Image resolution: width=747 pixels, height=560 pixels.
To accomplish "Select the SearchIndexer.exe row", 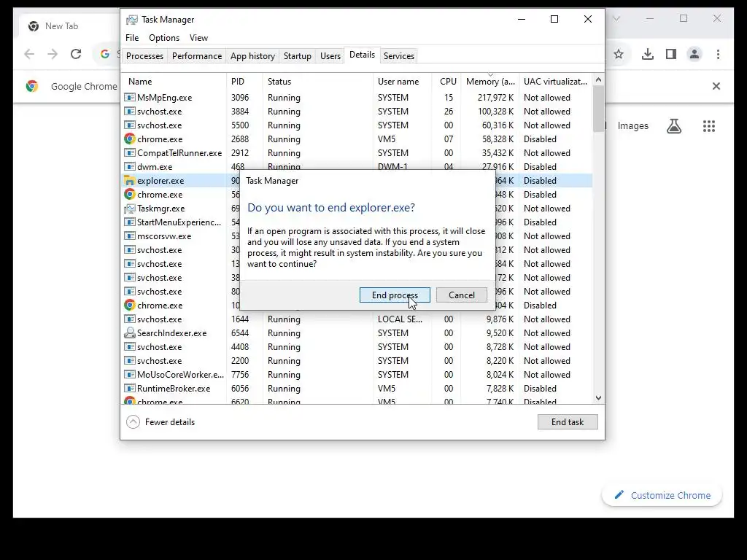I will pos(357,332).
